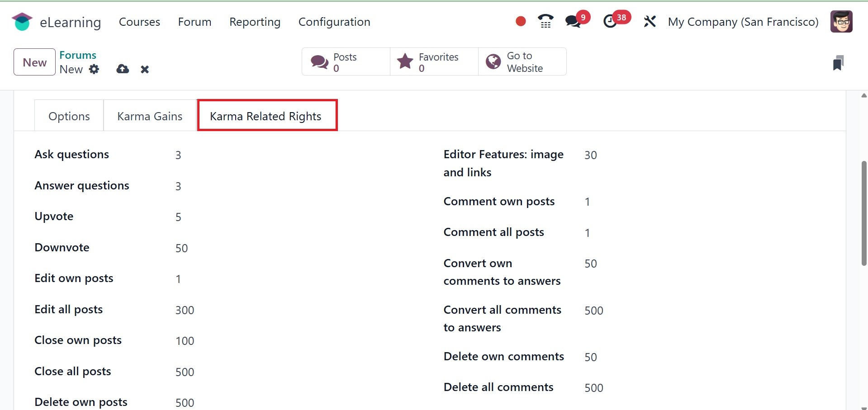The width and height of the screenshot is (868, 410).
Task: Click the gear actions icon beside New
Action: (94, 69)
